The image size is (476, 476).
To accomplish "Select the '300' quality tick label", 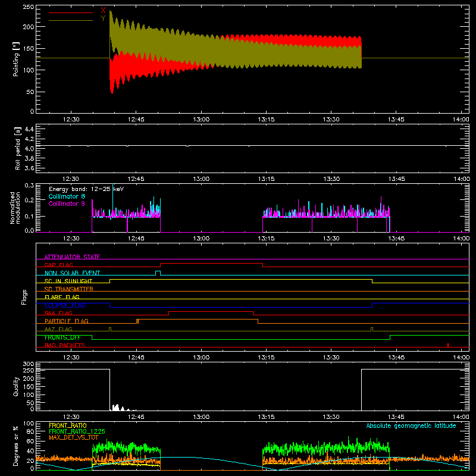I will click(29, 364).
